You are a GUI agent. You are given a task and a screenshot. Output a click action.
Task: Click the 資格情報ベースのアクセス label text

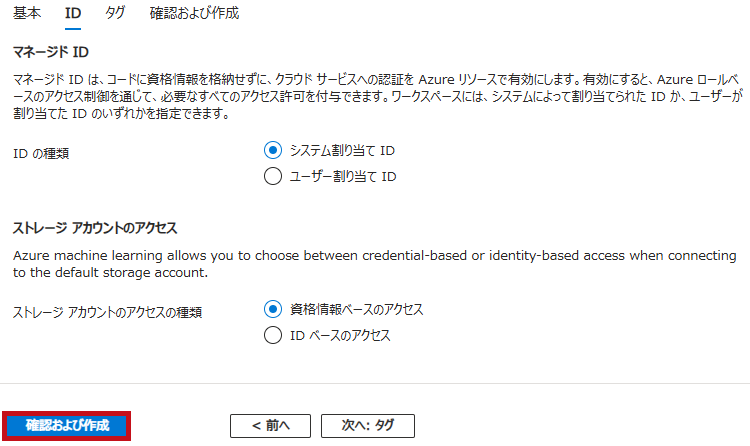(356, 310)
